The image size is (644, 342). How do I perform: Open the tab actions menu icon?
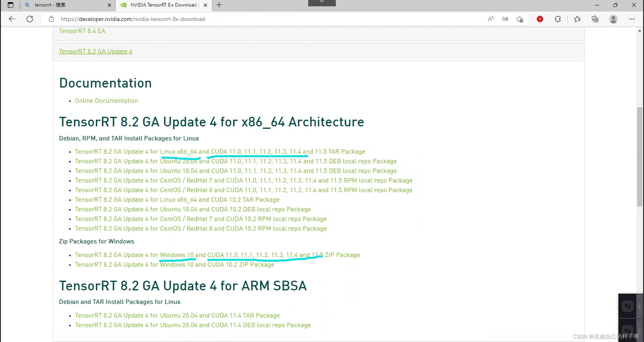tap(10, 5)
